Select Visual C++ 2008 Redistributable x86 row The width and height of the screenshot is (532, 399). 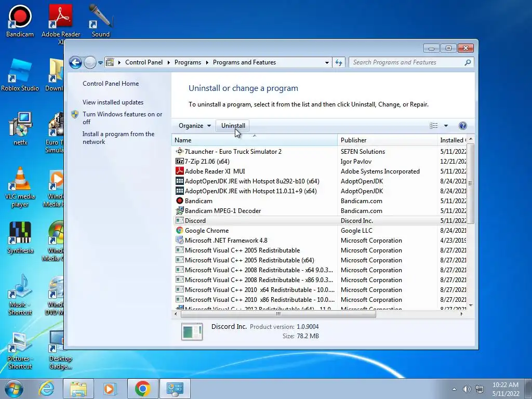pos(320,280)
